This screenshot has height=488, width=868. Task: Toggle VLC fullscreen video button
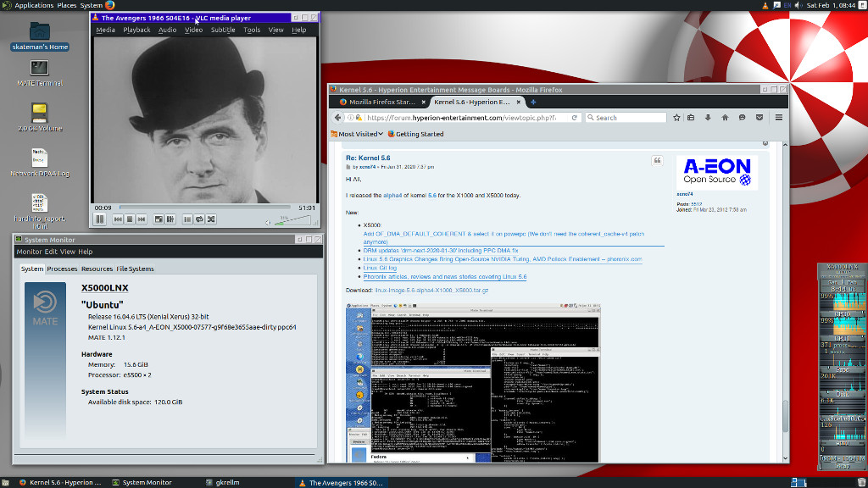(159, 219)
